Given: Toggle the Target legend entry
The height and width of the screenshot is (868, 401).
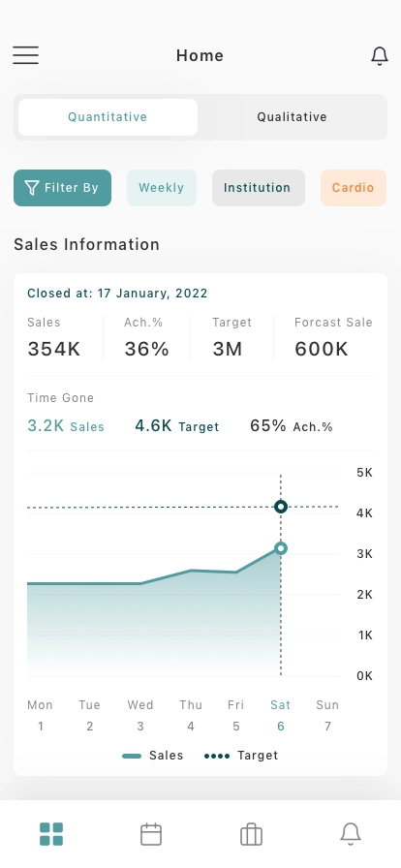Looking at the screenshot, I should 241,756.
